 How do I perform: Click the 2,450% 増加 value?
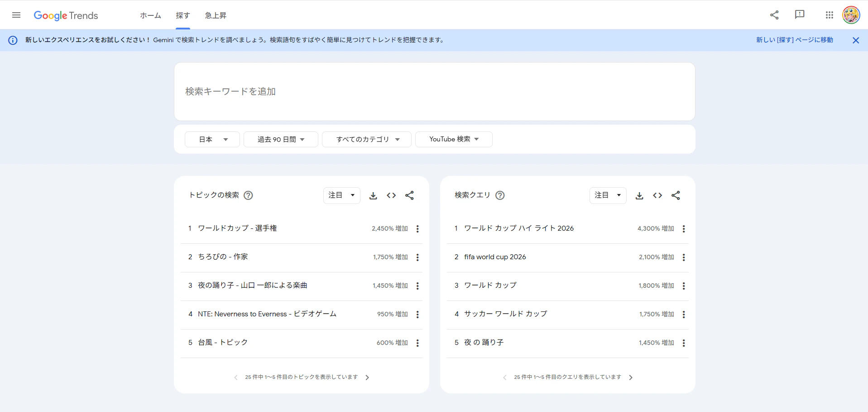pyautogui.click(x=390, y=229)
